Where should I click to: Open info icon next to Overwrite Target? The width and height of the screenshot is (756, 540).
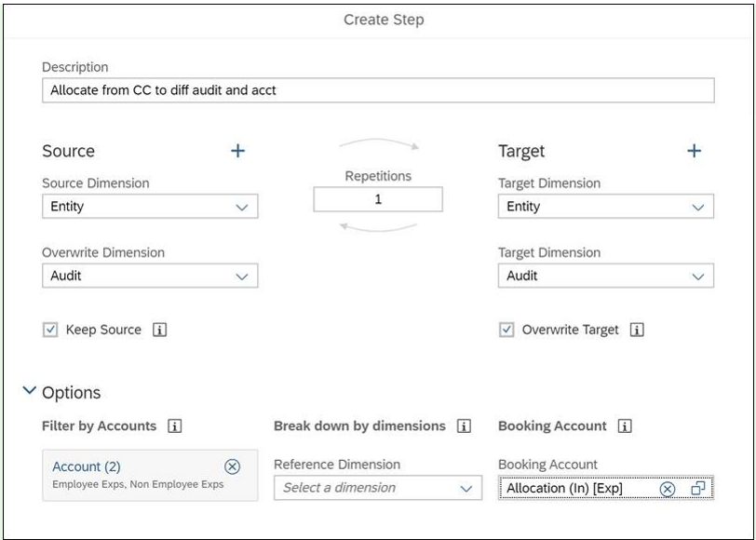[637, 331]
